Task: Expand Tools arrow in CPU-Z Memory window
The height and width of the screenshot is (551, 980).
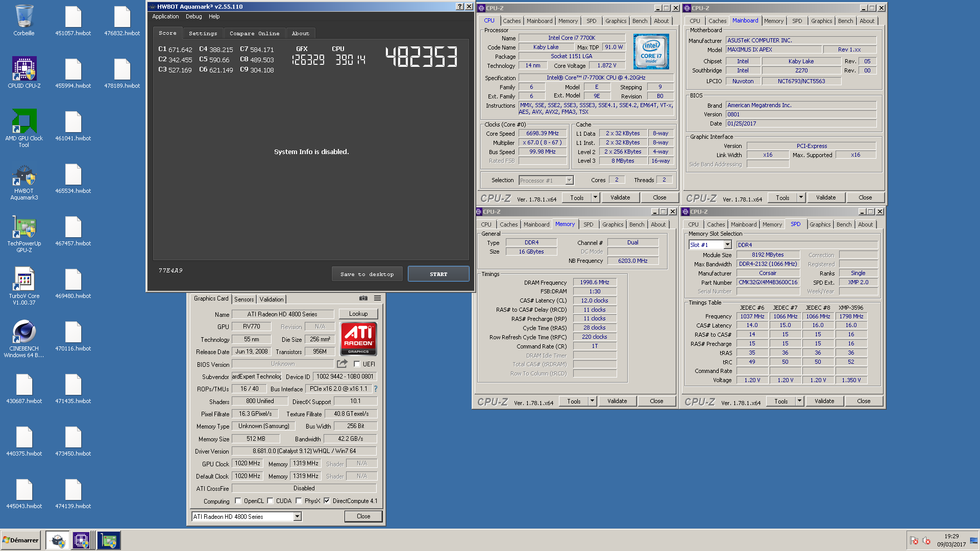Action: [x=592, y=401]
